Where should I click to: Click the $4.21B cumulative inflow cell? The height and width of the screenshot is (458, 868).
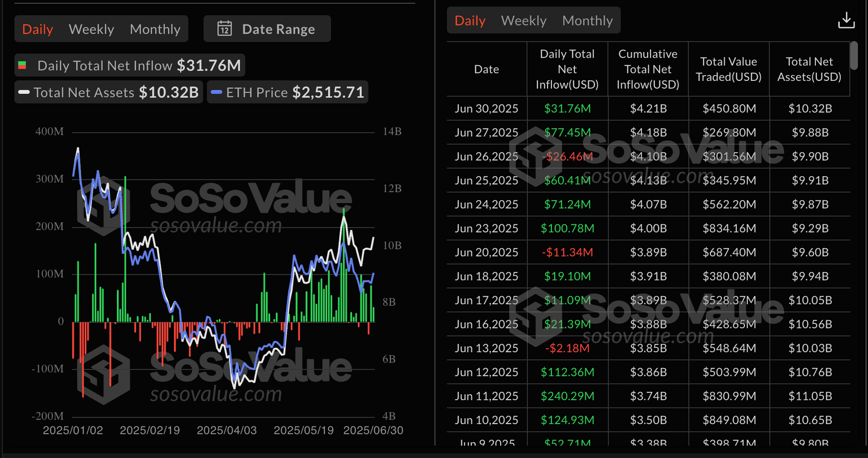tap(648, 109)
